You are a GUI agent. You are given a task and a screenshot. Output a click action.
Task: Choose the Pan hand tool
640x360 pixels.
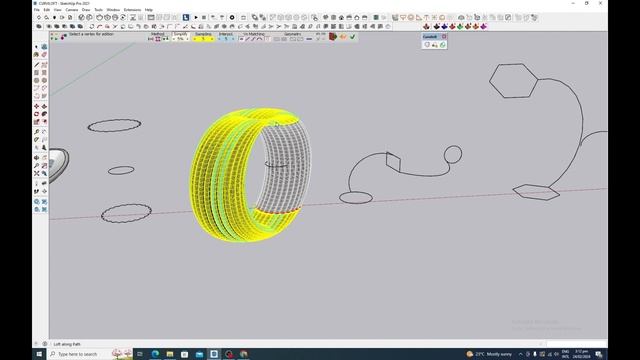44,158
